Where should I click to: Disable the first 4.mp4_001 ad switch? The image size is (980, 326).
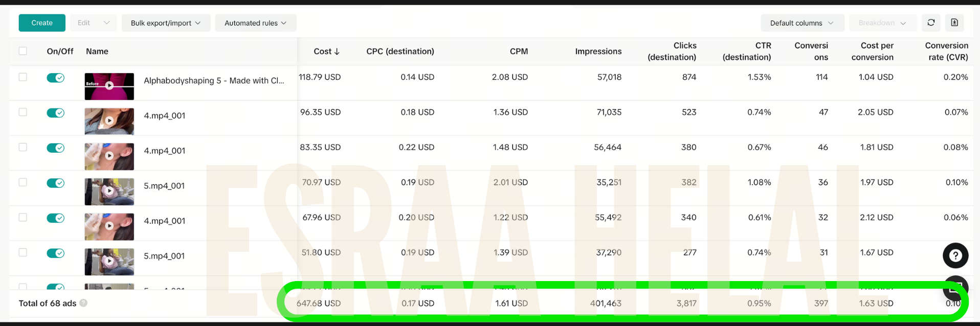pos(55,113)
